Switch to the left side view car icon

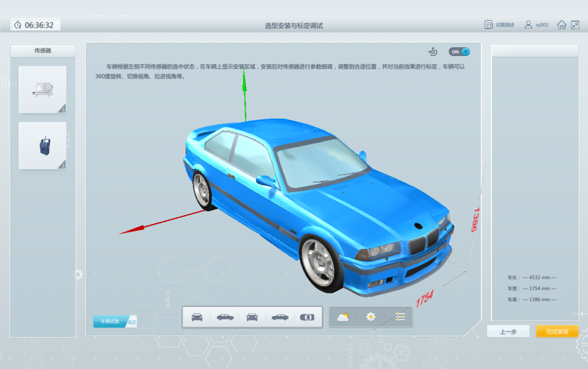225,317
